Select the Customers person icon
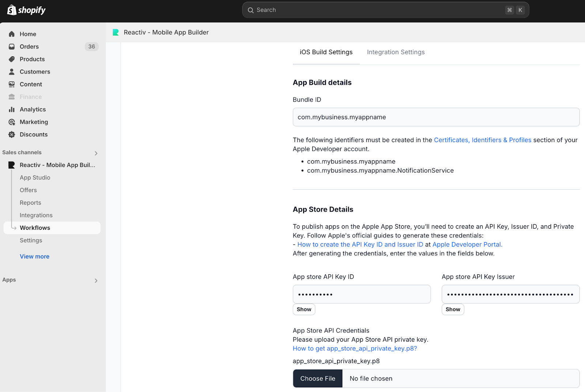585x392 pixels. point(12,72)
